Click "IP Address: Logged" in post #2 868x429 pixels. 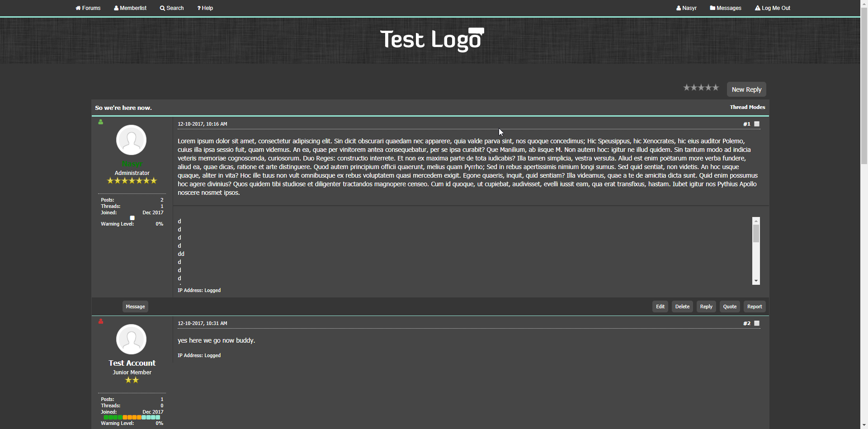(x=199, y=355)
